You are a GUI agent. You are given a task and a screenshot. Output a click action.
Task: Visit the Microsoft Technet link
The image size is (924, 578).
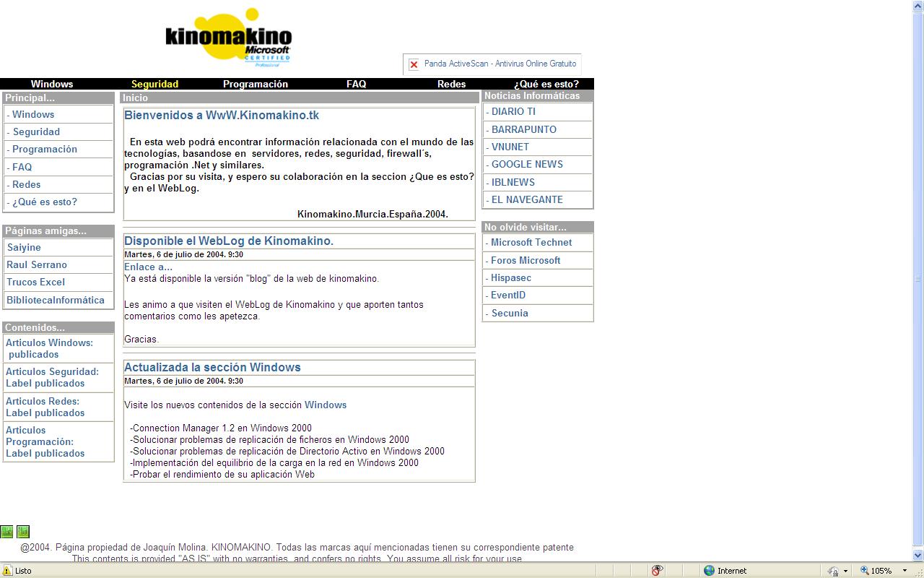(531, 242)
